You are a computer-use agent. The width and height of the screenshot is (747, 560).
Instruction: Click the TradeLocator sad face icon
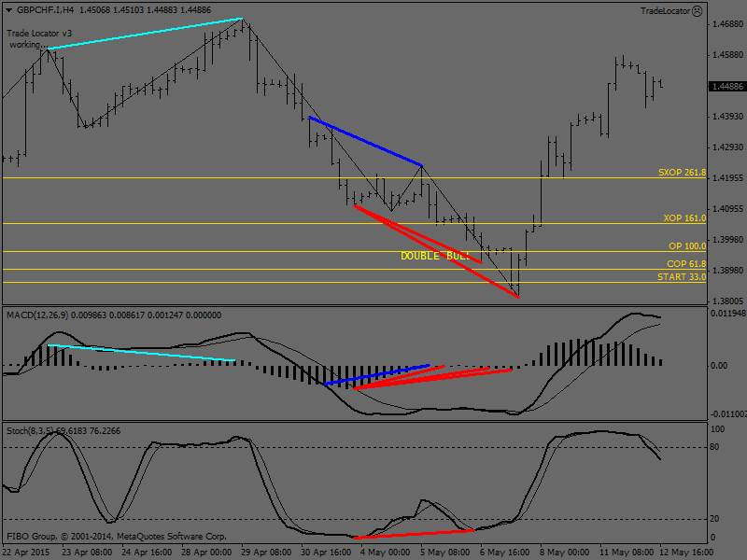click(698, 11)
